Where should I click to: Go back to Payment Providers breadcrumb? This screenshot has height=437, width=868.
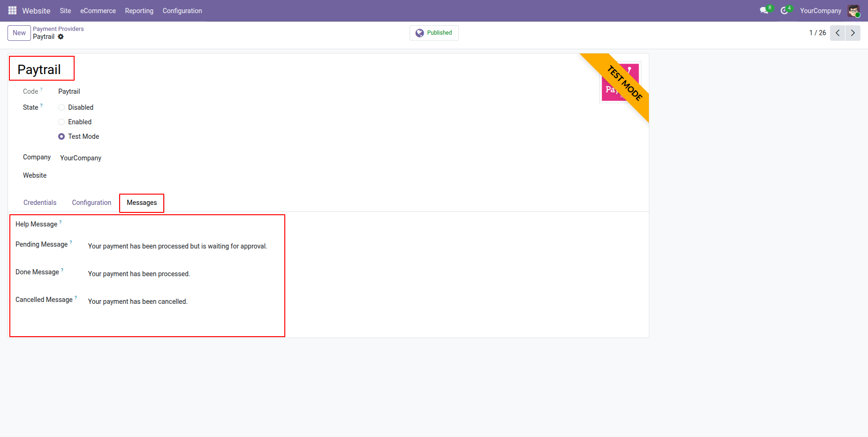point(58,29)
